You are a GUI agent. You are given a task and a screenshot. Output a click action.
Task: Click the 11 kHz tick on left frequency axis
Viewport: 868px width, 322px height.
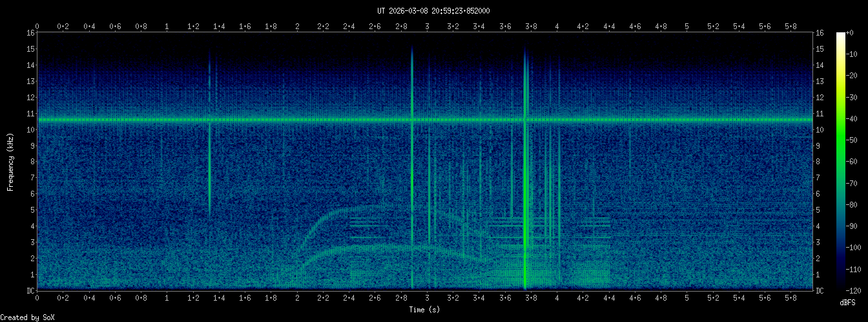pos(30,114)
